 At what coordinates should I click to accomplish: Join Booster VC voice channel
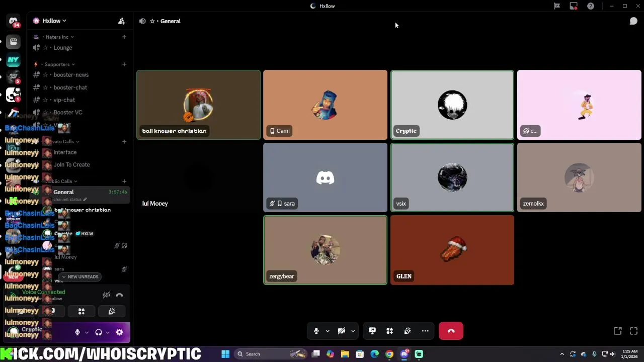[68, 113]
